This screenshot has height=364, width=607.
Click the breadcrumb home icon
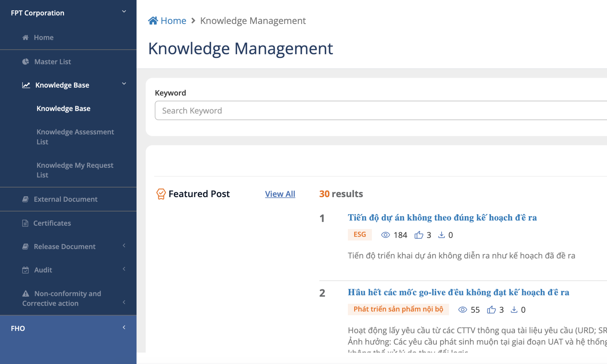click(153, 20)
